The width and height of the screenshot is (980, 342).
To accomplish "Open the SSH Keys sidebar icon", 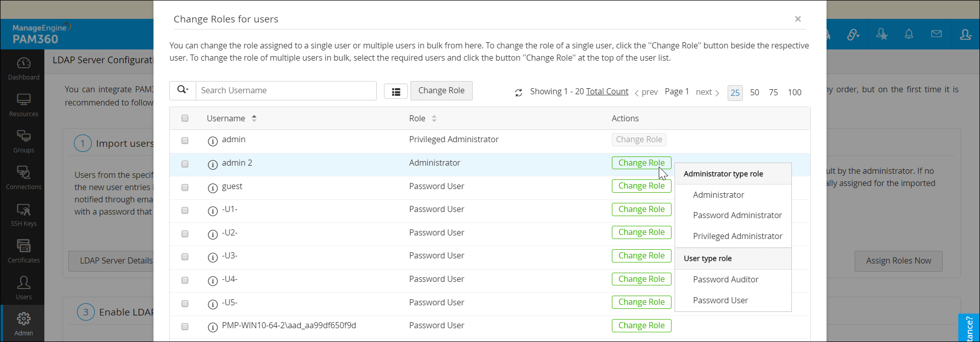I will pos(23,215).
